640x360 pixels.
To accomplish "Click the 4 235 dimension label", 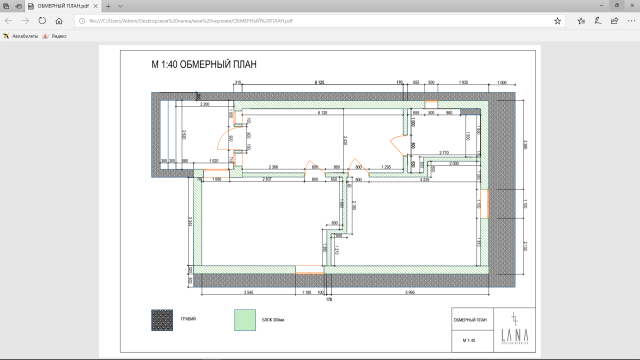I will point(424,180).
